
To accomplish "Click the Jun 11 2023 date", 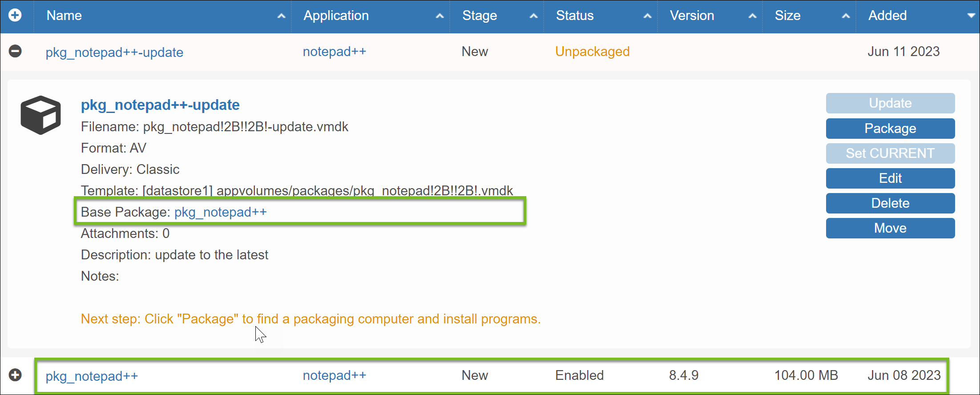I will click(x=903, y=52).
